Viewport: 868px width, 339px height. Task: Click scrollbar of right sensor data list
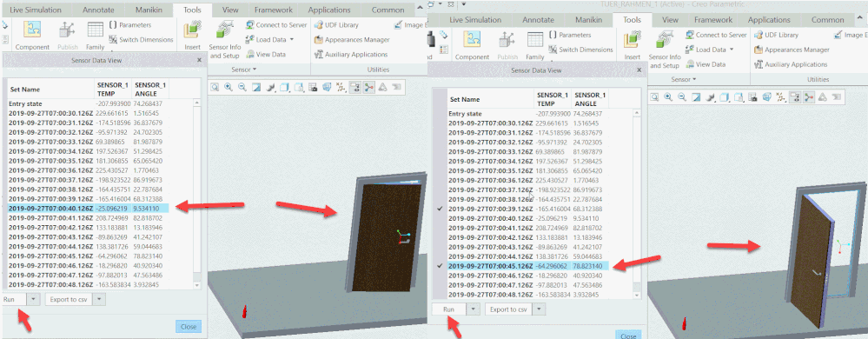coord(638,204)
